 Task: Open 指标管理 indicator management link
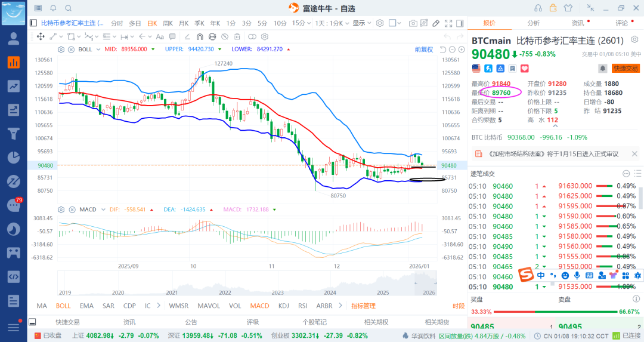[363, 306]
